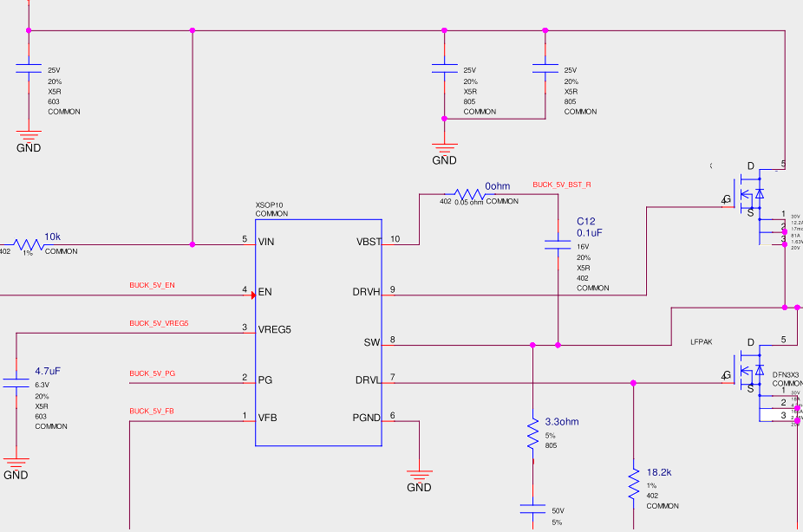Viewport: 803px width, 532px height.
Task: Click pin number 9 at DRVH
Action: [x=392, y=289]
